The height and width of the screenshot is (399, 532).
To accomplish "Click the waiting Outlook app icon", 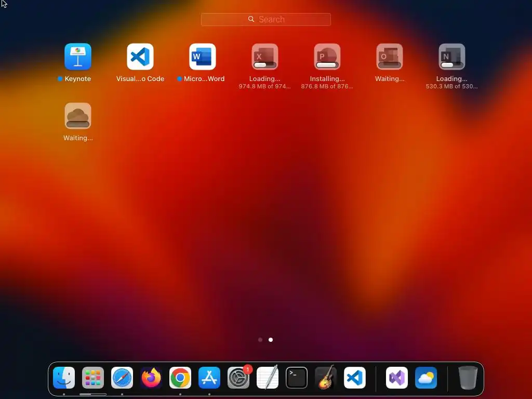I will click(390, 56).
